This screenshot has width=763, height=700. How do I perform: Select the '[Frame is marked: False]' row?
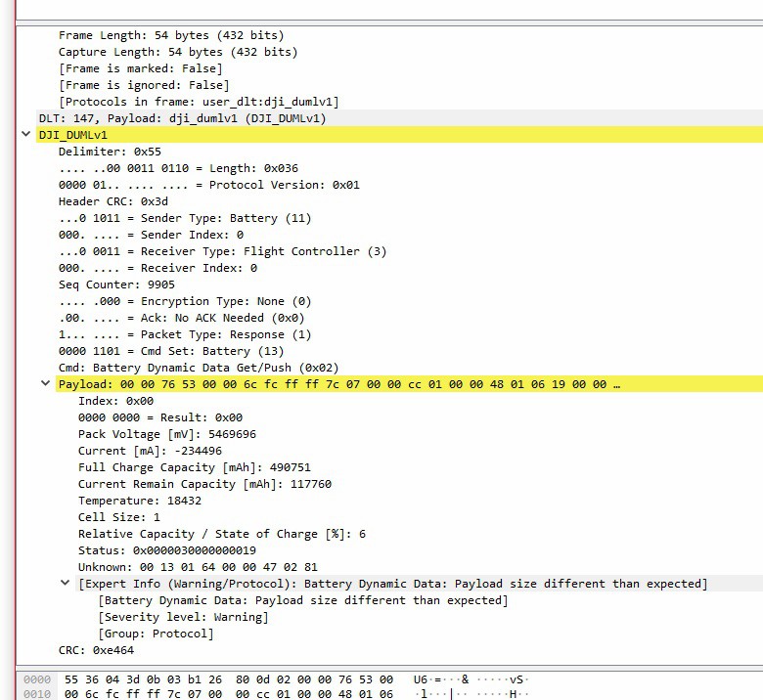tap(140, 68)
